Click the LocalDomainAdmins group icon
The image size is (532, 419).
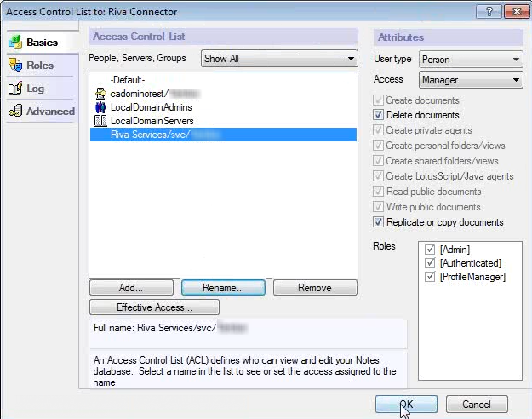pyautogui.click(x=100, y=107)
